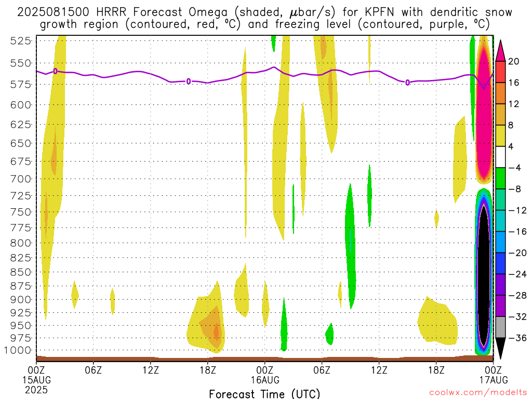Click the 18Z tick label before 16AUG
Screen dimensions: 532x399
coord(208,369)
